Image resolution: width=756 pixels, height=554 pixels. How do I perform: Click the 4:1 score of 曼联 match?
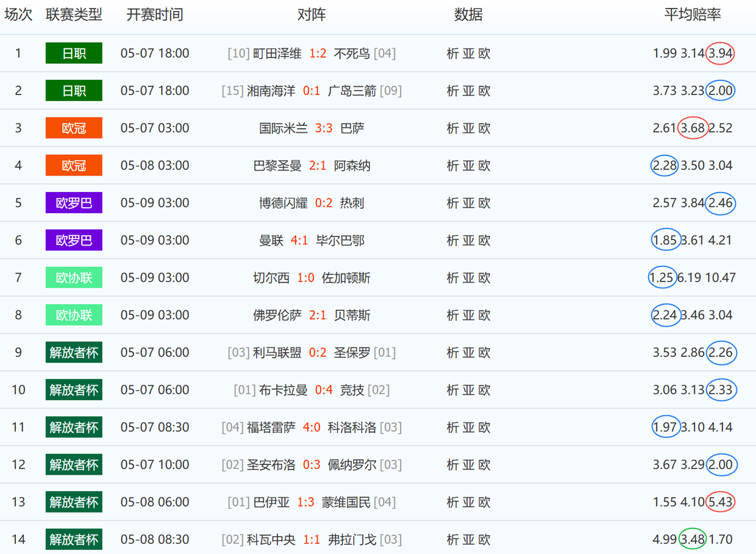coord(299,241)
